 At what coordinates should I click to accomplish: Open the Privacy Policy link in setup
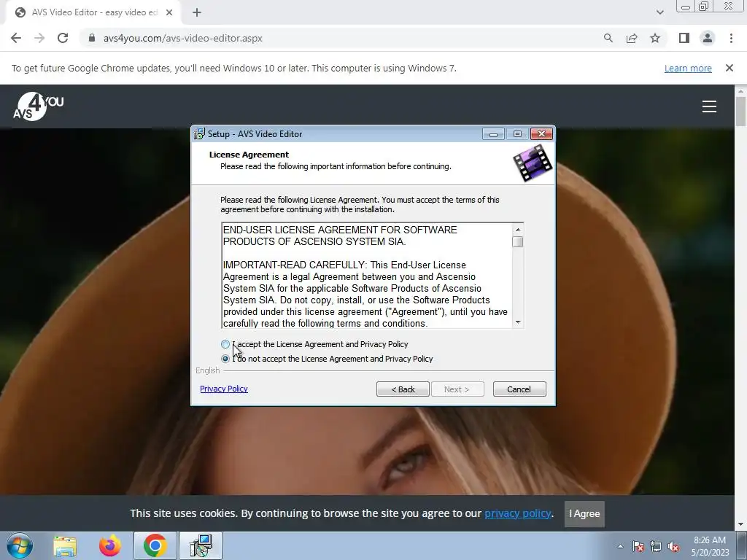click(x=224, y=389)
